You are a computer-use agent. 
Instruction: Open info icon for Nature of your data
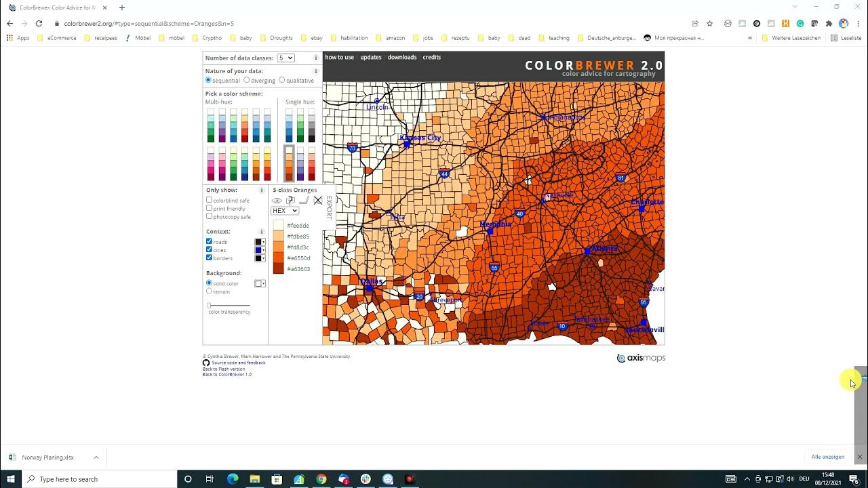click(x=316, y=71)
